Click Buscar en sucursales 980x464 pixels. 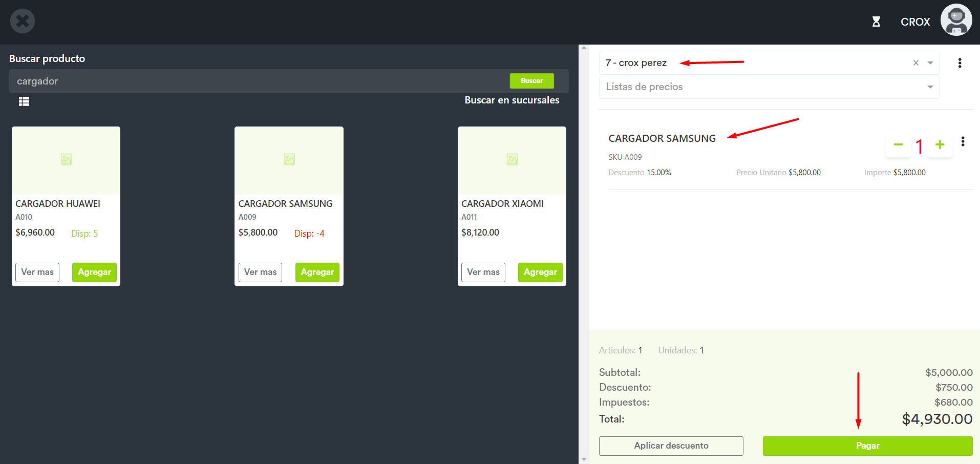[512, 100]
